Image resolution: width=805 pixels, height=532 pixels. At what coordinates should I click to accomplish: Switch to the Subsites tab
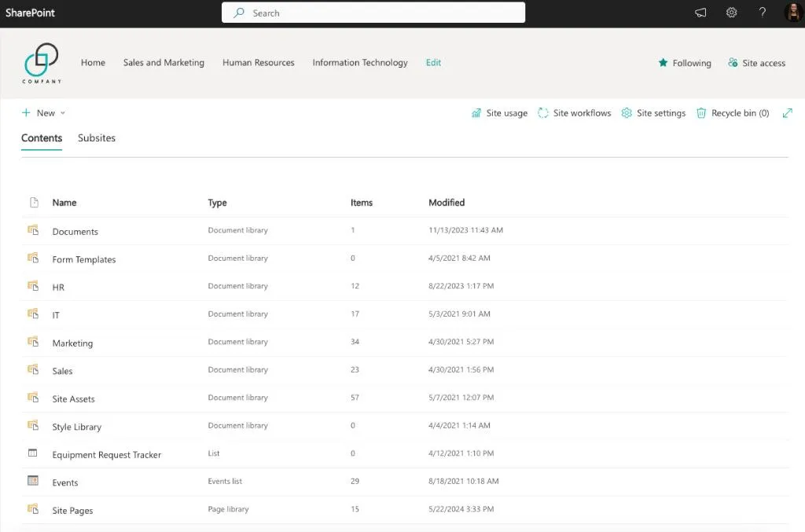(x=97, y=138)
